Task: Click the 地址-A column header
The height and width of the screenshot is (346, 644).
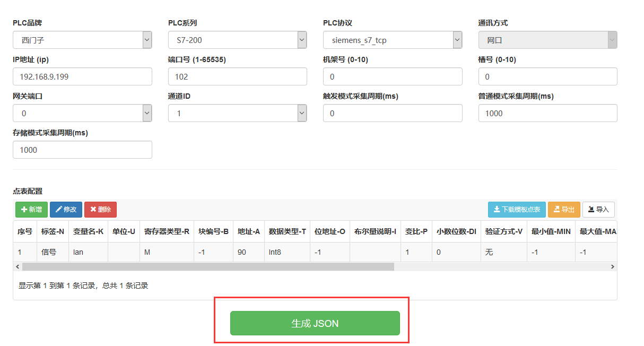Action: [248, 231]
